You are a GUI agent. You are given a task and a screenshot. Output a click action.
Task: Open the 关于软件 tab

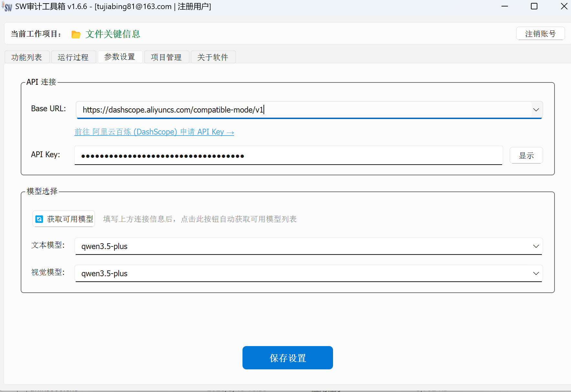click(213, 57)
